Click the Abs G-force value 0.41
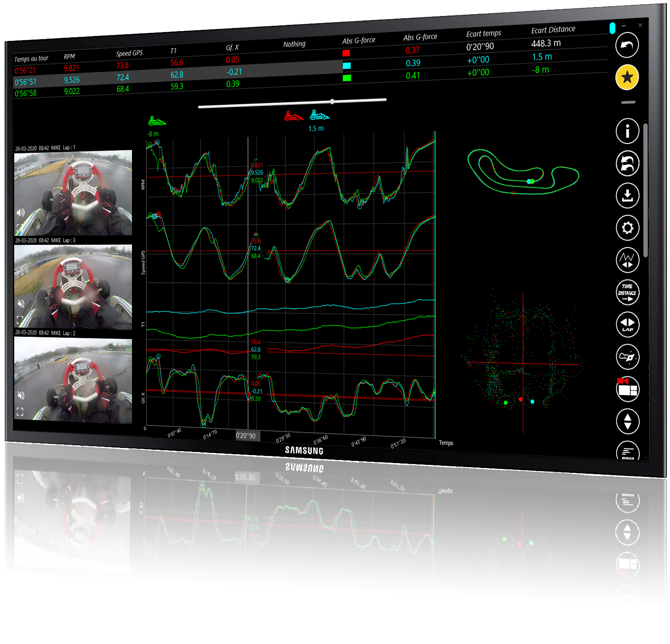 click(x=413, y=76)
